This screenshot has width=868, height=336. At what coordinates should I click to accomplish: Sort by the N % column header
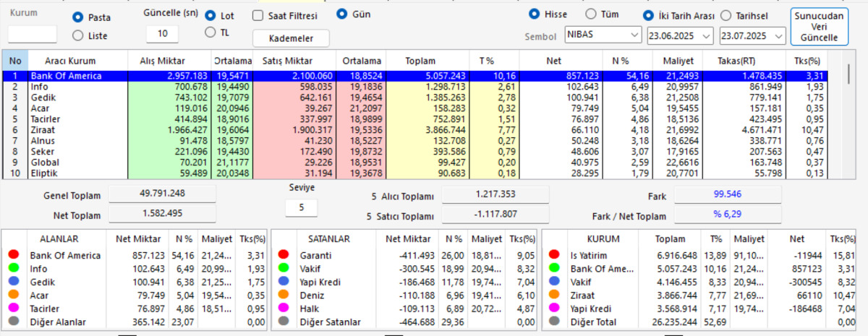tap(620, 61)
